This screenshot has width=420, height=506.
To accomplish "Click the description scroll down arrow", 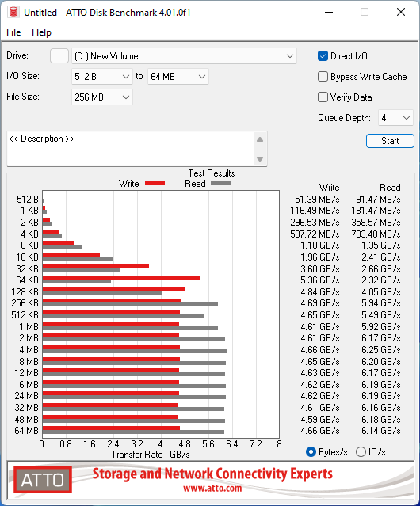I will coord(260,159).
